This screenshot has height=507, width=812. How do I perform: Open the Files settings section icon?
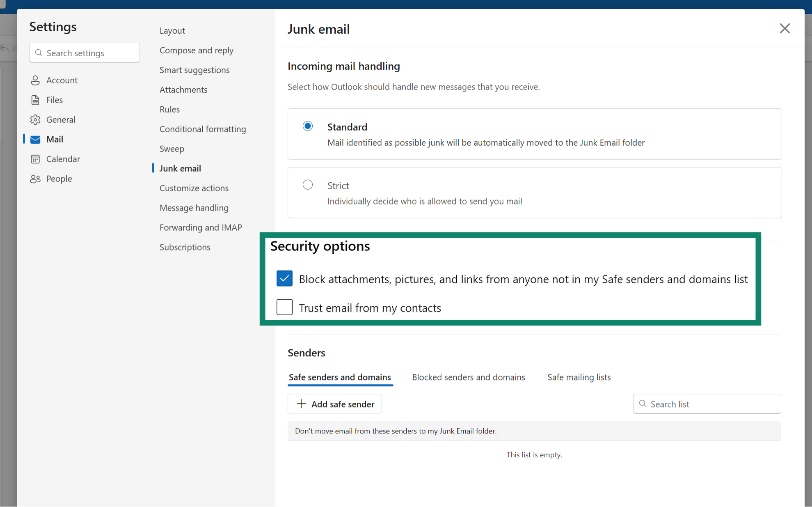[35, 100]
